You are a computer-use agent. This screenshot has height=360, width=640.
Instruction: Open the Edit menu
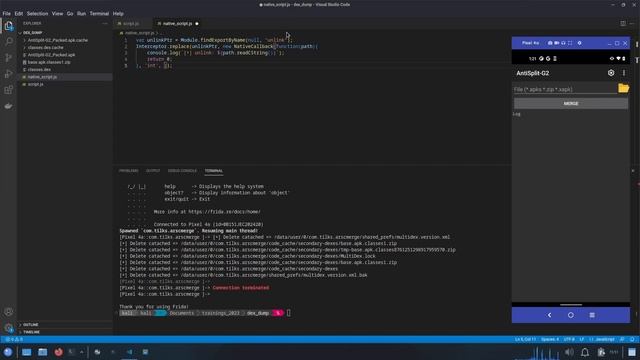[x=19, y=13]
